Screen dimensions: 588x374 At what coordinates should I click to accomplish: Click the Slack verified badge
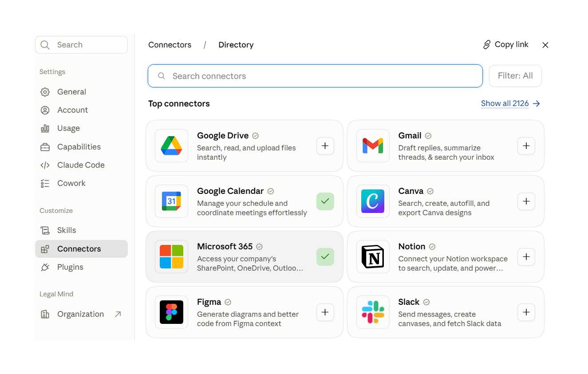[x=426, y=302]
